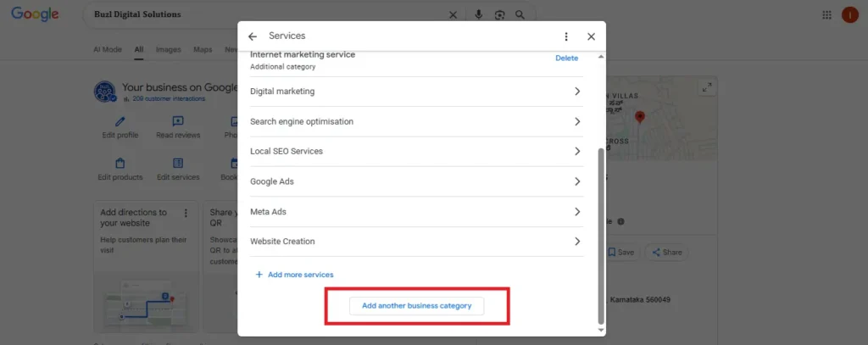This screenshot has width=868, height=345.
Task: Open the Website Creation service entry
Action: (416, 242)
